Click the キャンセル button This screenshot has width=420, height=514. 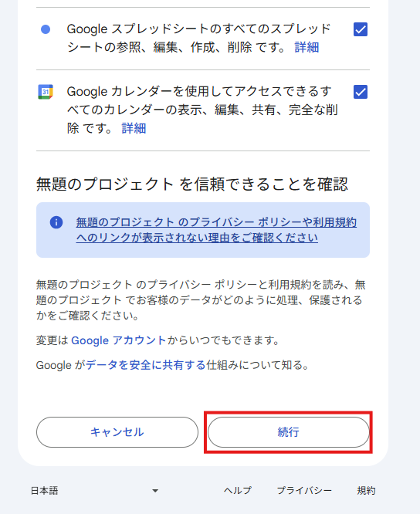coord(117,432)
